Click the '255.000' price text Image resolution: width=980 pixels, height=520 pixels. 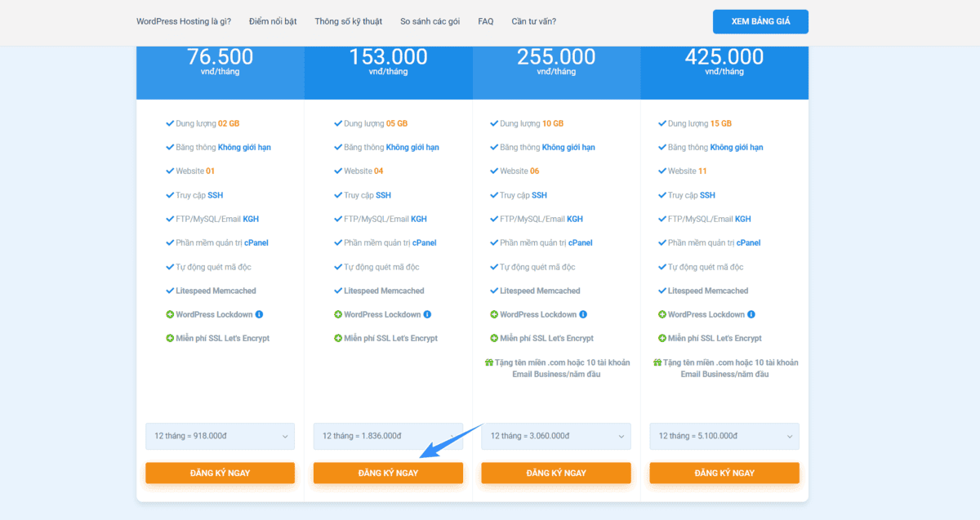pyautogui.click(x=556, y=56)
